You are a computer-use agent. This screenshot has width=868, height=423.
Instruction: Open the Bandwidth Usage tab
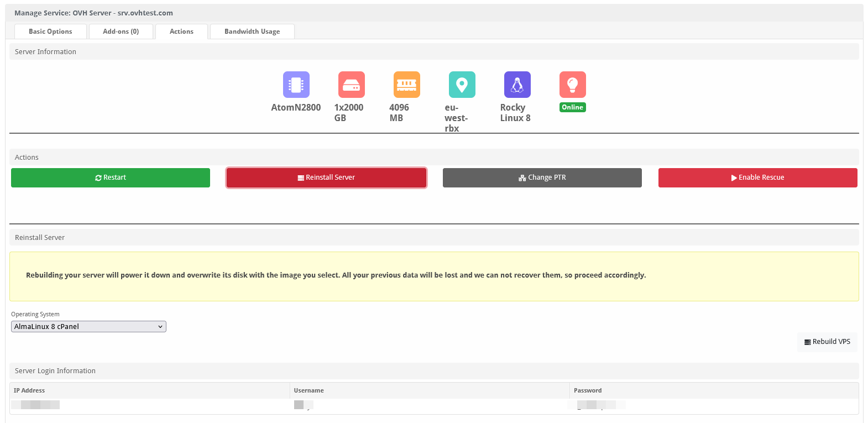point(252,32)
